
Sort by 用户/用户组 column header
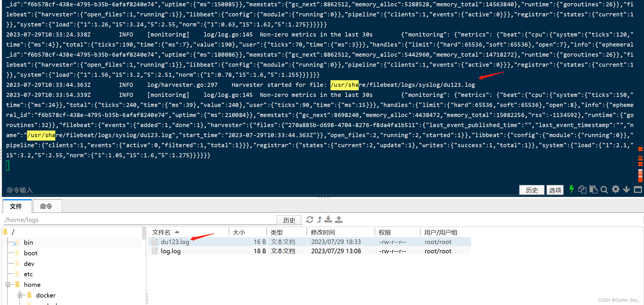click(x=441, y=232)
